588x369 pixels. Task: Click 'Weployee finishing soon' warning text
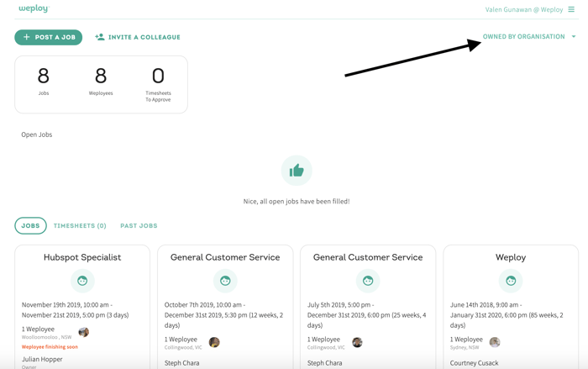[x=50, y=347]
